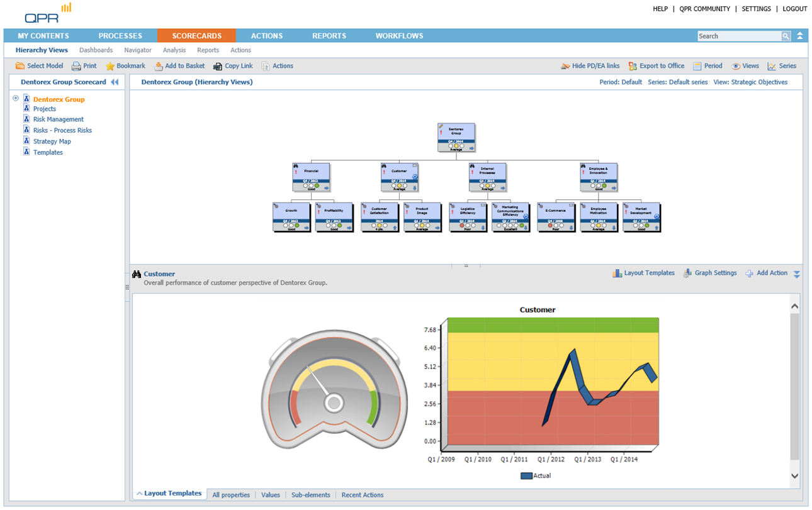Click the Bookmark star icon
Viewport: 812px width, 510px height.
point(110,66)
